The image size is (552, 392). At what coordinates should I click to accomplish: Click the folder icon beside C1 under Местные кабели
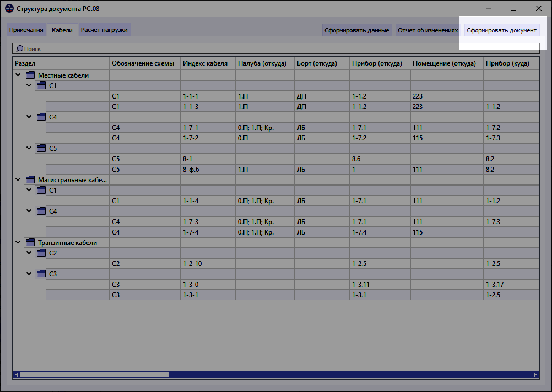[41, 85]
